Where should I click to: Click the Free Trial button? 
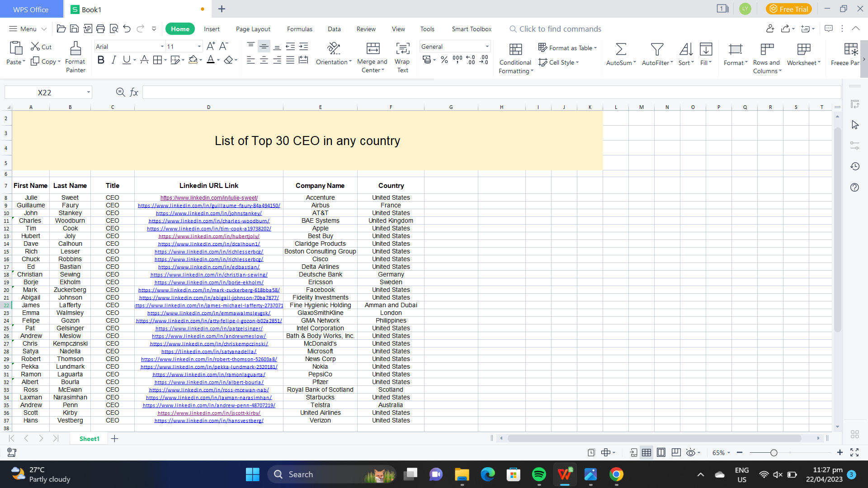(x=788, y=9)
